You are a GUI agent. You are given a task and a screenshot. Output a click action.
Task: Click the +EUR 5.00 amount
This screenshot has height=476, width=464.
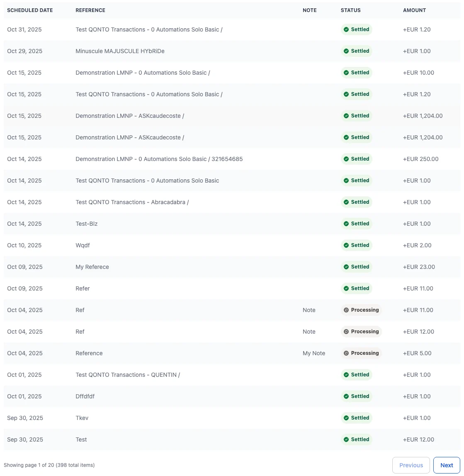tap(417, 353)
